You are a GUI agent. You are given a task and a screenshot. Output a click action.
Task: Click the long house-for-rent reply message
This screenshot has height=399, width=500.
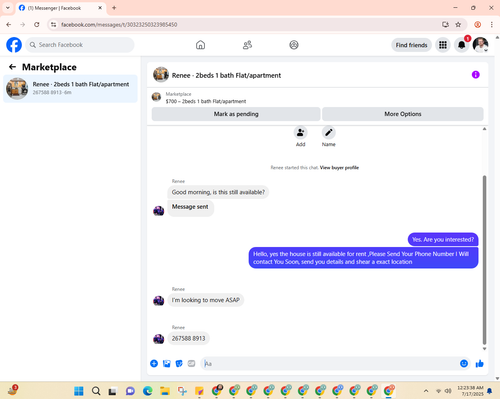tap(363, 258)
